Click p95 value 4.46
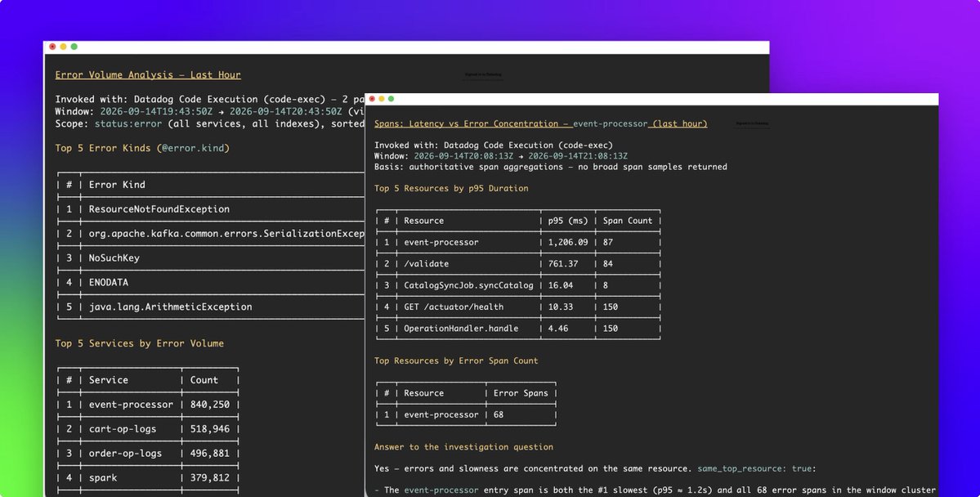980x497 pixels. 557,329
